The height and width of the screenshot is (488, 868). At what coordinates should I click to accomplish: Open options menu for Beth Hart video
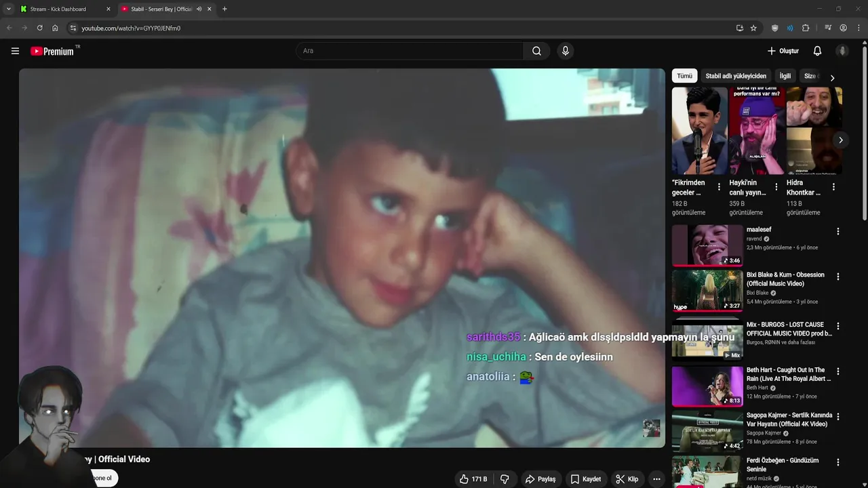[x=837, y=371]
